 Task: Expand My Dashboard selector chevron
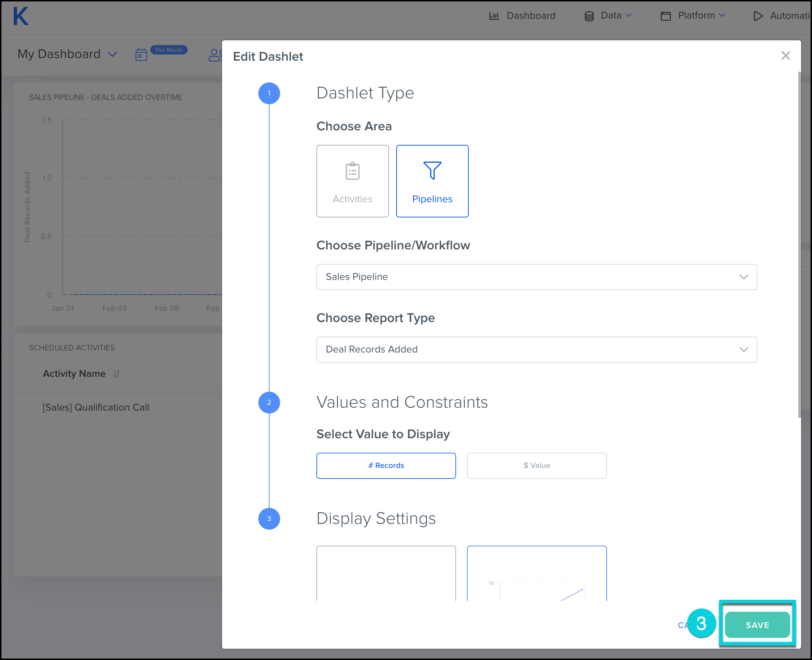click(x=112, y=55)
